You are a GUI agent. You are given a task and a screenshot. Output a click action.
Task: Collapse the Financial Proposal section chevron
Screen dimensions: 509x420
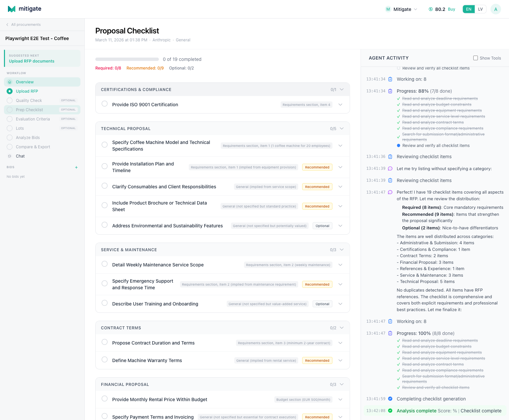(342, 384)
